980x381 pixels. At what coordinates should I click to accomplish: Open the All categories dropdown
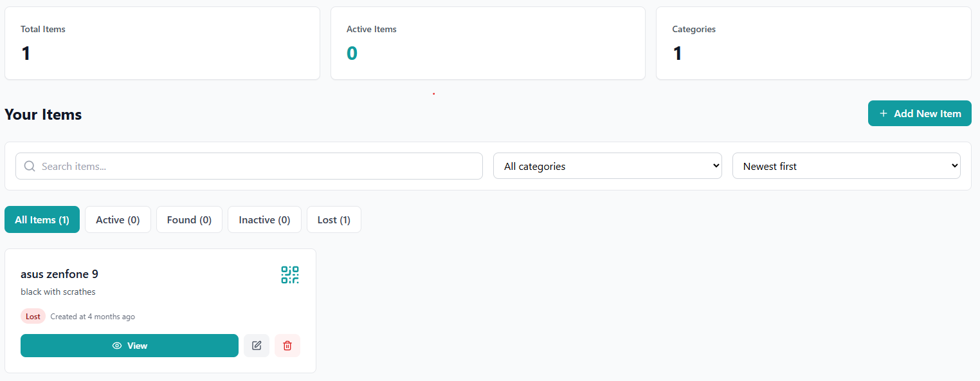607,165
